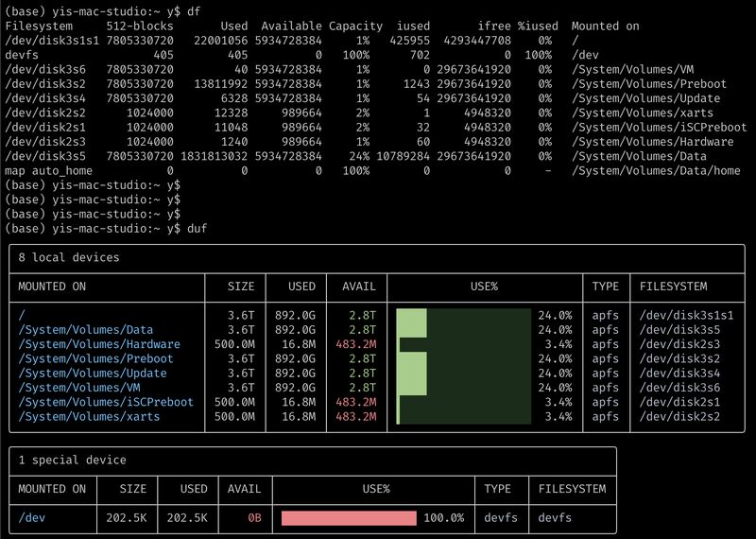The height and width of the screenshot is (539, 756).
Task: Click blue "/System/Volumes/Hardware" in duf table
Action: click(x=99, y=344)
